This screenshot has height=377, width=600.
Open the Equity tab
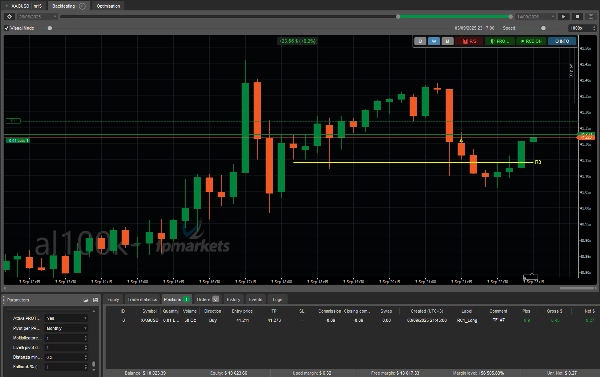coord(114,299)
